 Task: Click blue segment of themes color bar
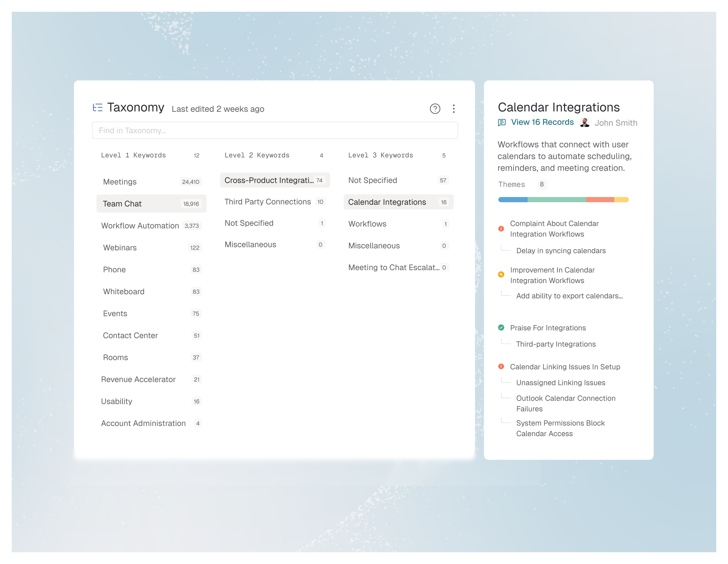(x=513, y=200)
